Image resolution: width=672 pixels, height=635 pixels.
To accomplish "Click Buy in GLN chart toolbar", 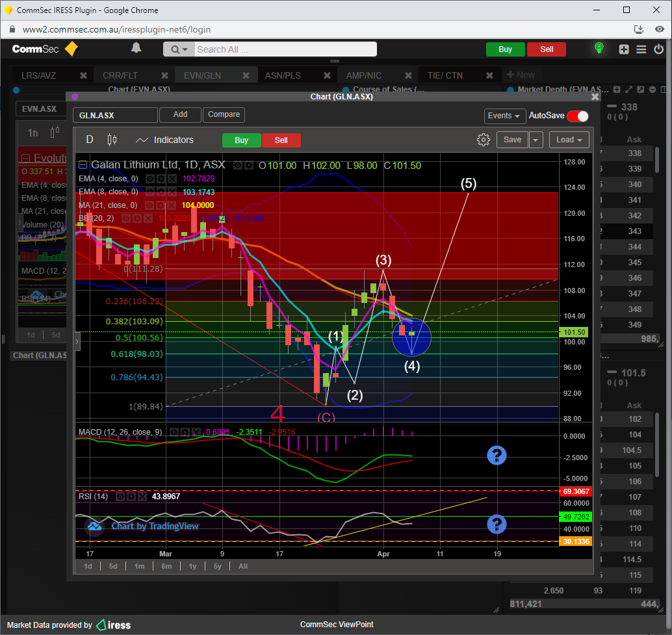I will pyautogui.click(x=241, y=140).
